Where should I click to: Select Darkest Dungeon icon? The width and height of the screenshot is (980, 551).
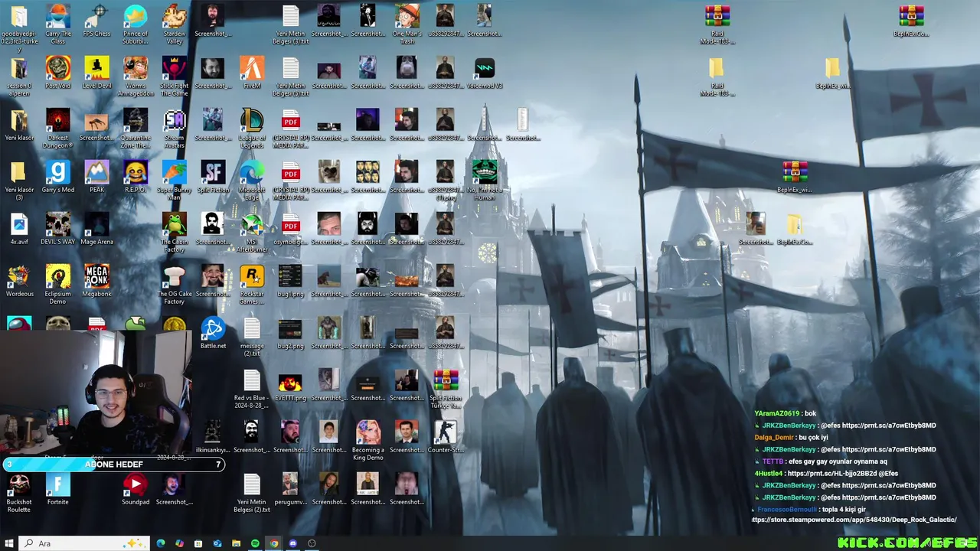(57, 128)
